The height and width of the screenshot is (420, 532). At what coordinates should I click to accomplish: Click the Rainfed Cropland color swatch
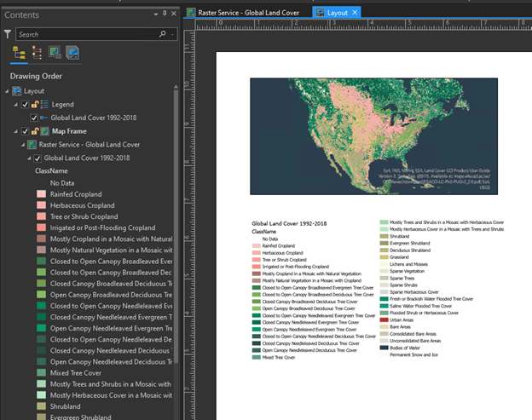point(41,195)
